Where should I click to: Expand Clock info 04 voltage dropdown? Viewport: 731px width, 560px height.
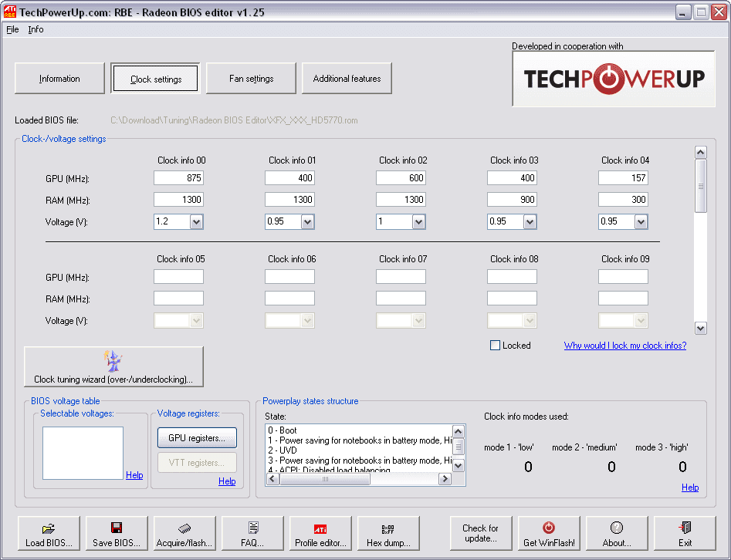point(641,222)
